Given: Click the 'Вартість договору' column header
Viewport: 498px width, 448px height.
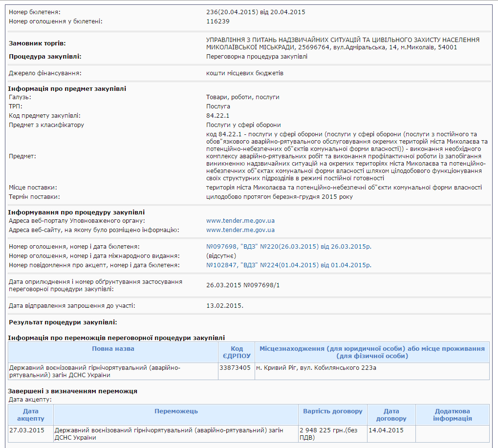Looking at the screenshot, I should tap(332, 411).
